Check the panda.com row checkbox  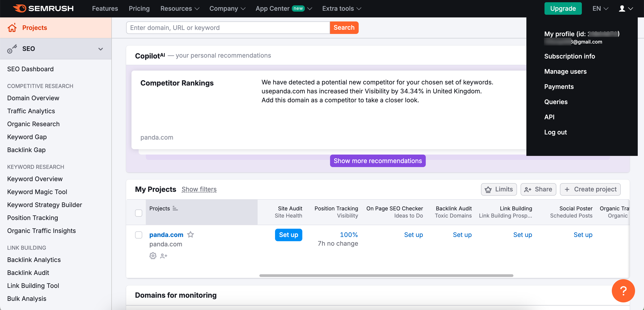click(x=138, y=235)
